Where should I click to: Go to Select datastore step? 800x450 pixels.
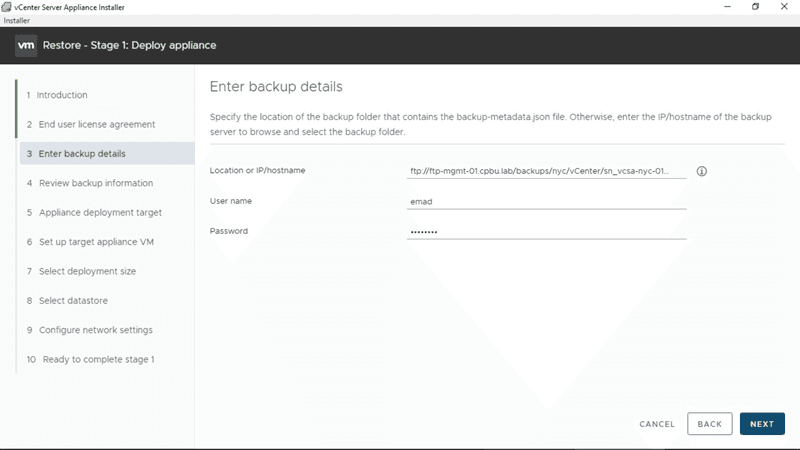click(x=73, y=300)
